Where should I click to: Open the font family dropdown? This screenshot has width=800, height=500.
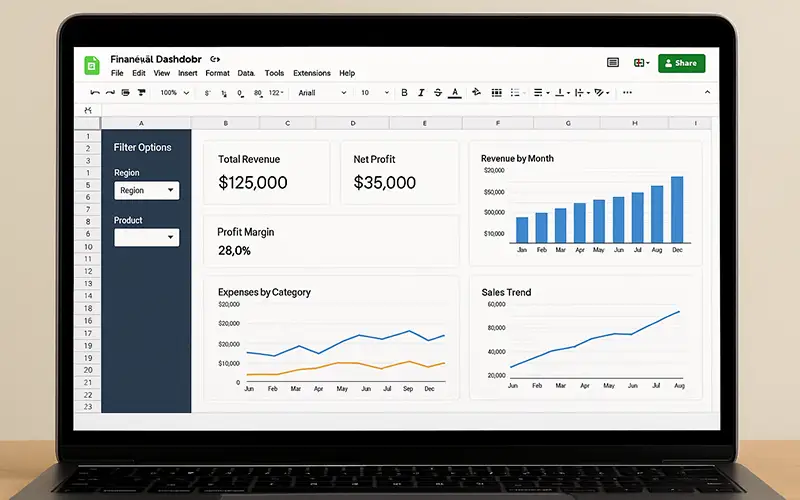pyautogui.click(x=321, y=93)
